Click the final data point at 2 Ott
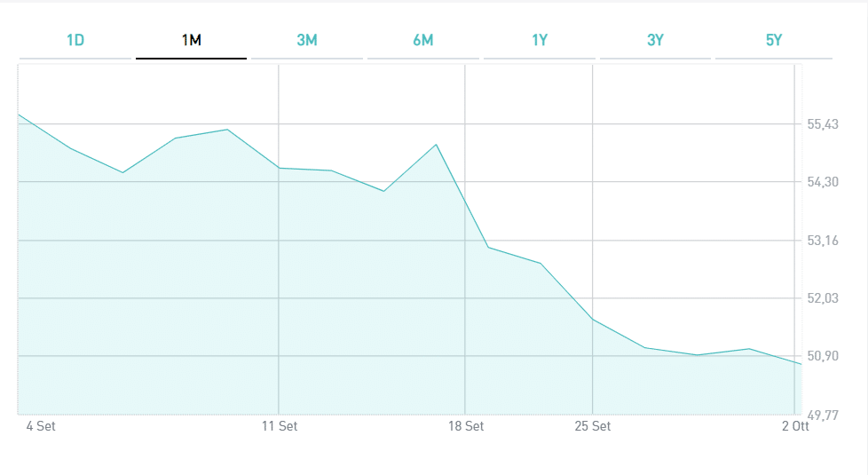Viewport: 868px width, 475px height. 801,364
